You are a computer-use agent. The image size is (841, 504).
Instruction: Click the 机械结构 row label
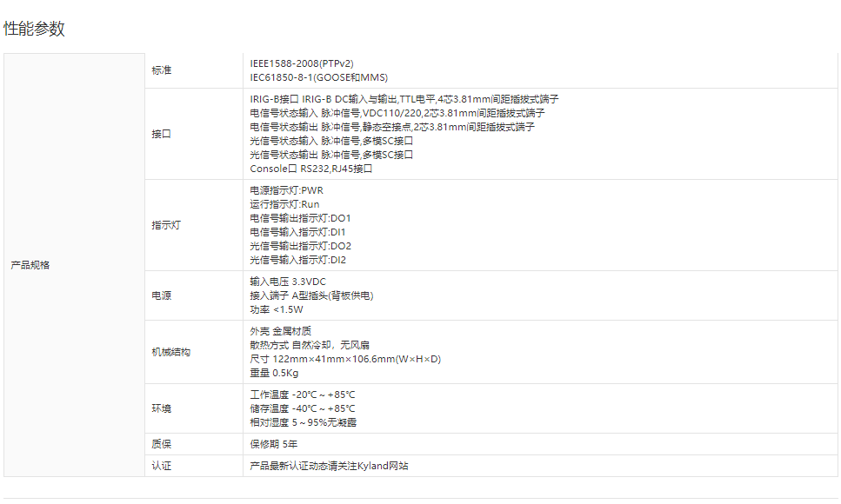170,352
